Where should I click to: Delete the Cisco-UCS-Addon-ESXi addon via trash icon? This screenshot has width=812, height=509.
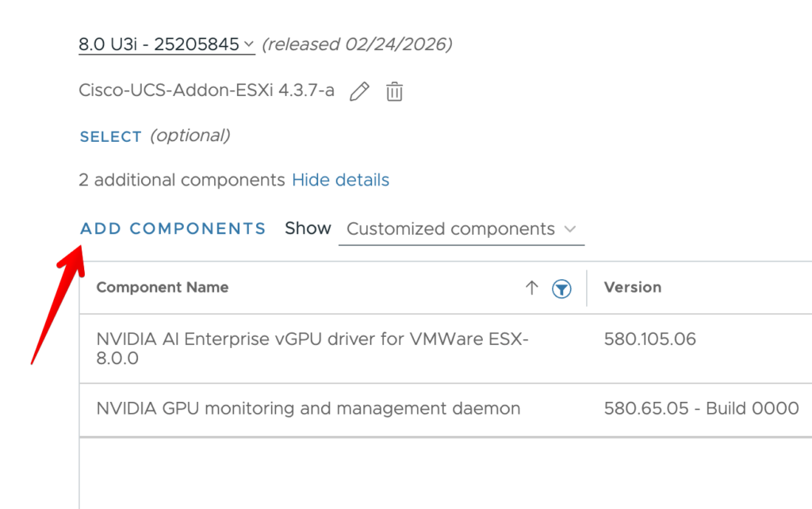[394, 91]
